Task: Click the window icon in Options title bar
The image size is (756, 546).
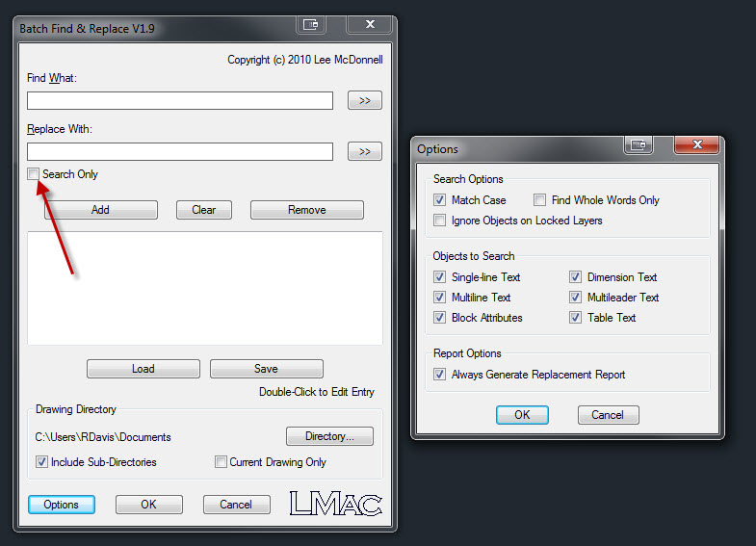Action: click(639, 144)
